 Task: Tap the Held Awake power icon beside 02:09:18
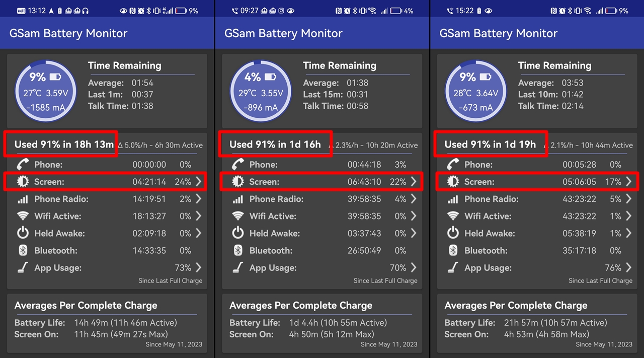pyautogui.click(x=23, y=233)
